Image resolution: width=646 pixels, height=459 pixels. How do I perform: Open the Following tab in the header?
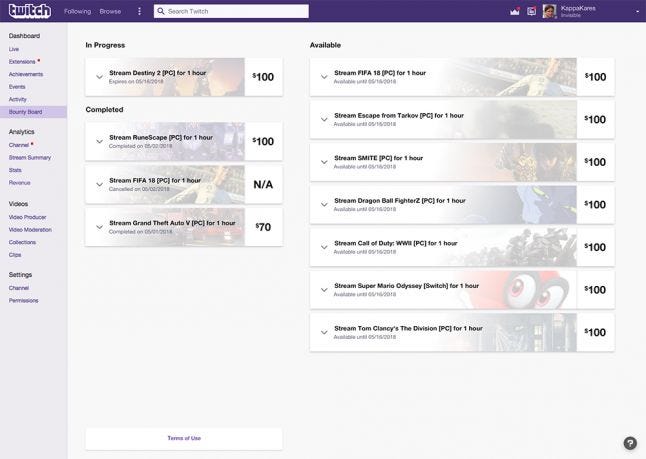[77, 11]
